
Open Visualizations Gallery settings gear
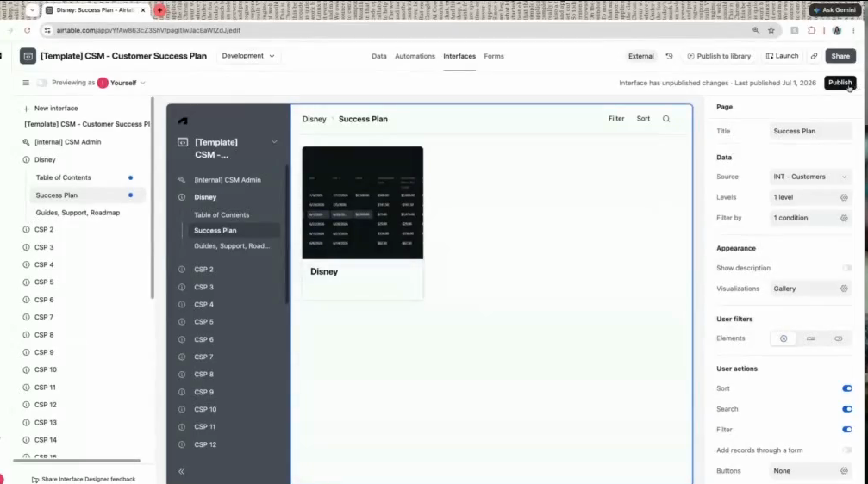(x=844, y=289)
